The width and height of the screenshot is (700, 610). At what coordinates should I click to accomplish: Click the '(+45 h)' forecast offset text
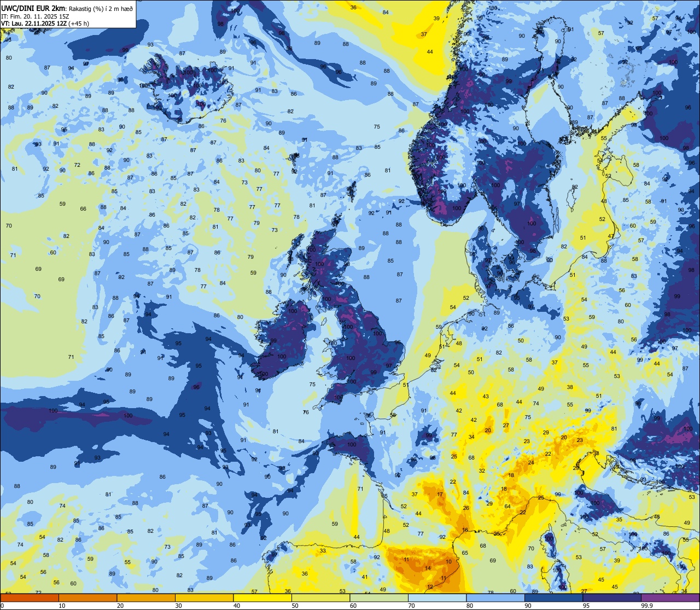click(x=79, y=24)
